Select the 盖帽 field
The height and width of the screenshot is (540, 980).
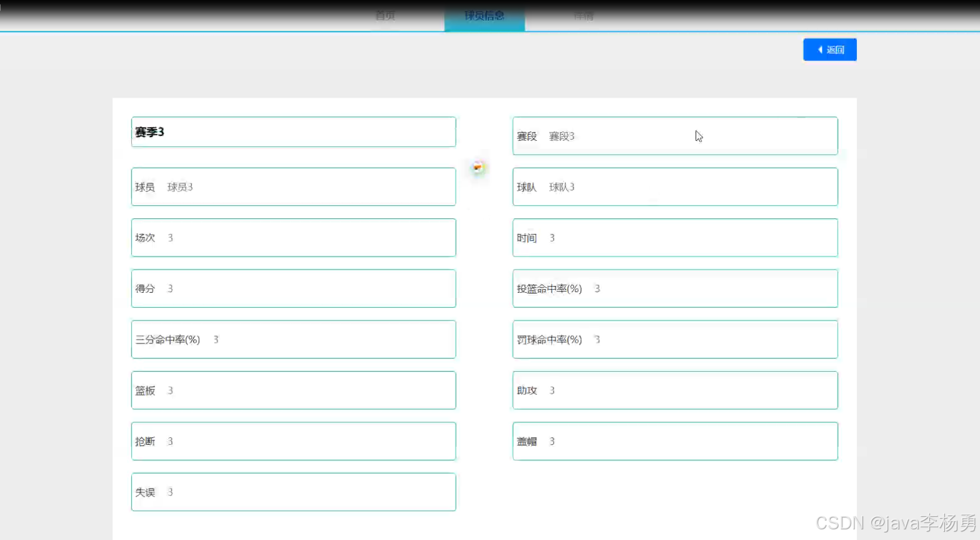click(x=675, y=441)
